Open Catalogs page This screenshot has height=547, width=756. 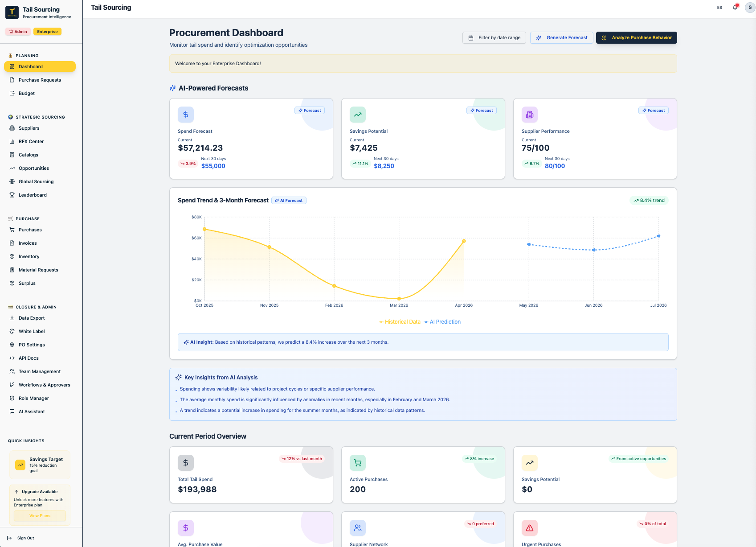pyautogui.click(x=40, y=155)
